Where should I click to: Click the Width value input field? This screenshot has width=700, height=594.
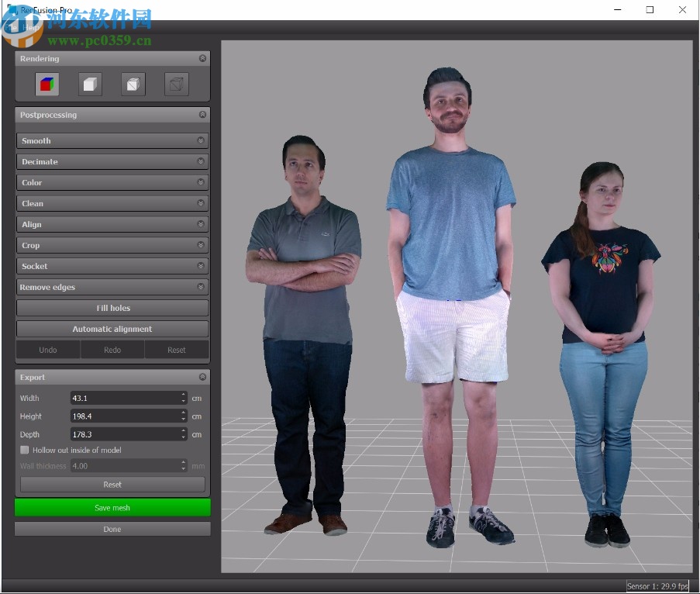(124, 399)
